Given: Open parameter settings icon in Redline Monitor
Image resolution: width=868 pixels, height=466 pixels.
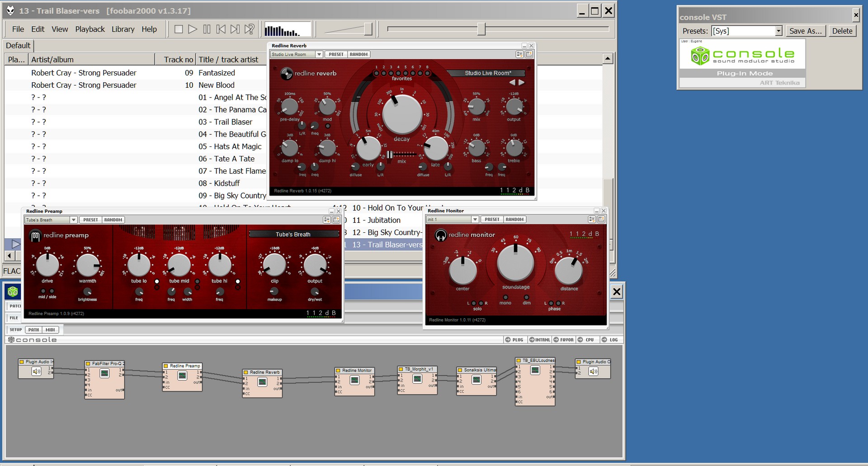Looking at the screenshot, I should [x=592, y=220].
